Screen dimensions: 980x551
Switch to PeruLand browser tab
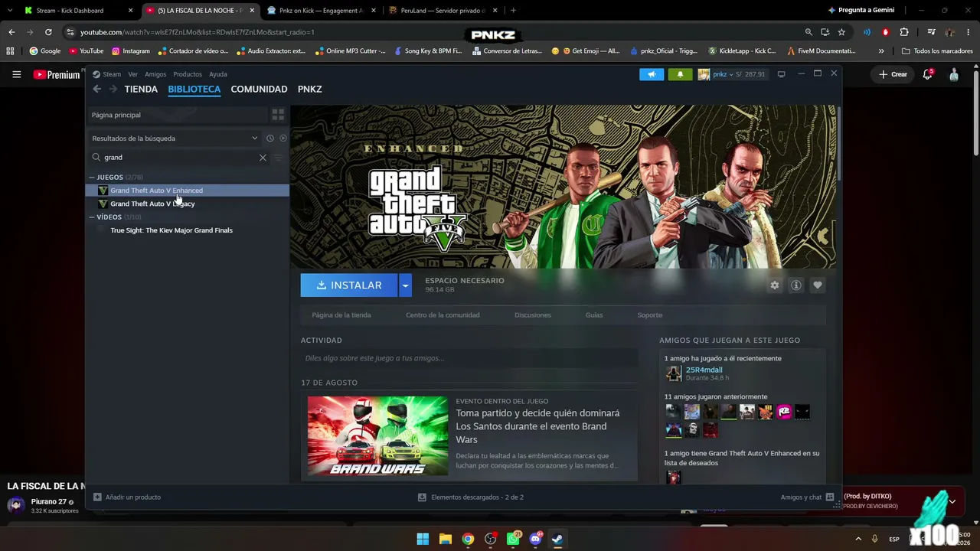click(x=443, y=11)
